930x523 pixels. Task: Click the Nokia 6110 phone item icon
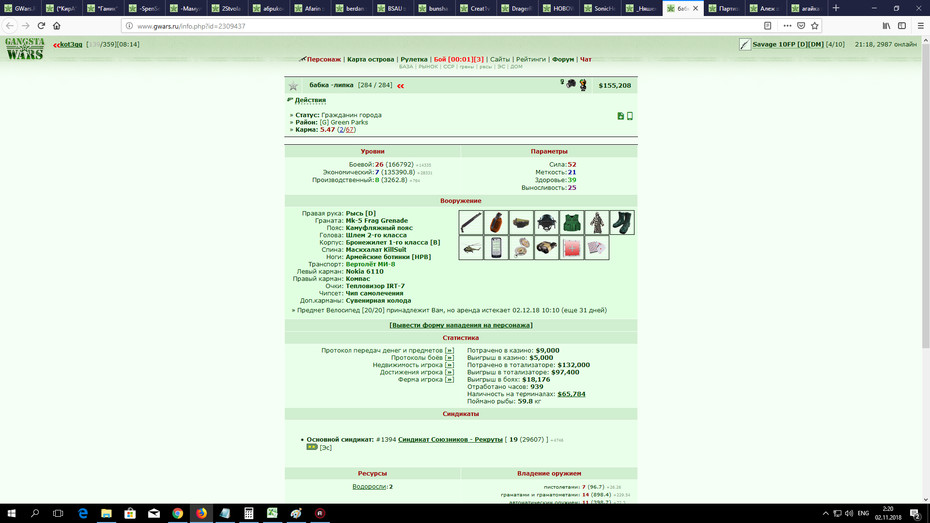pos(496,247)
